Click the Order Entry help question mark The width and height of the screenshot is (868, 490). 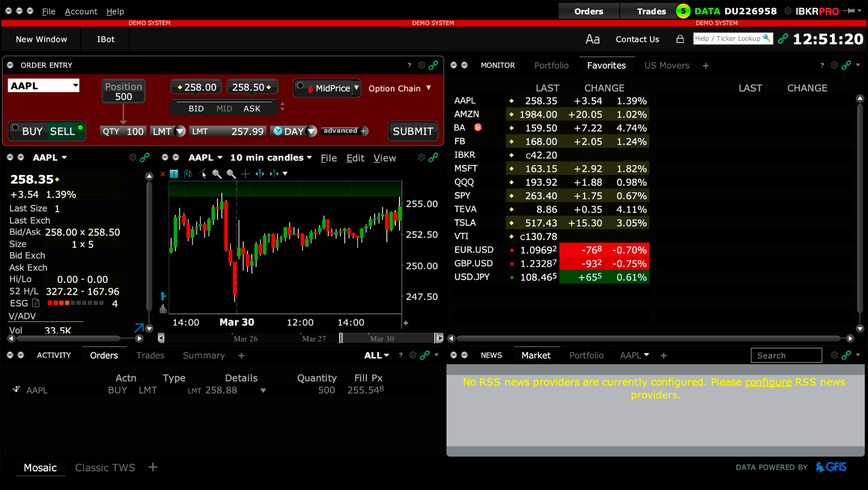coord(409,65)
